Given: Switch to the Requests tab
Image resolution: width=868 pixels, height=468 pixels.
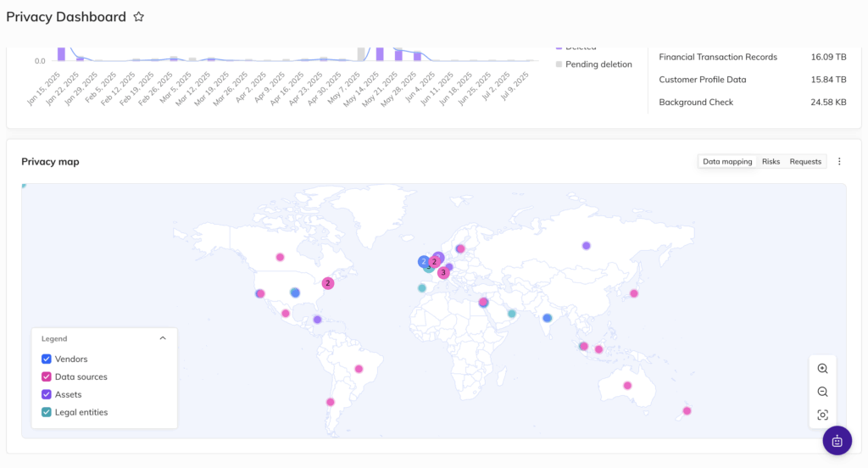Looking at the screenshot, I should tap(805, 162).
